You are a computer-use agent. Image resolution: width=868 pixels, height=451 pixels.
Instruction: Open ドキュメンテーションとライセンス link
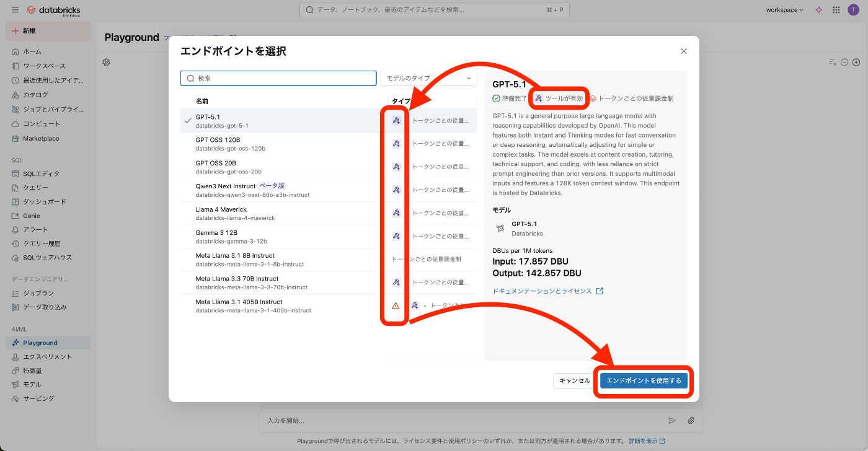point(547,291)
